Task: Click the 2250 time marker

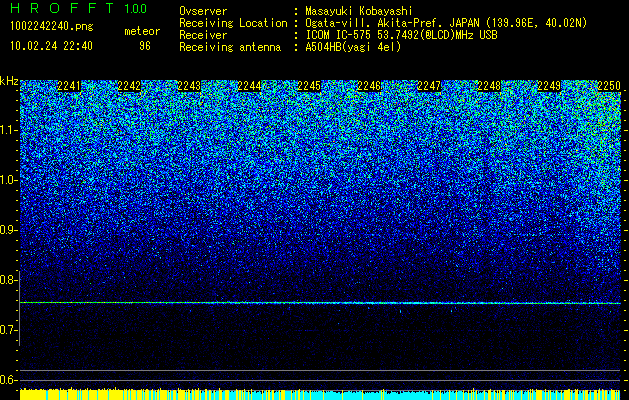Action: point(609,86)
